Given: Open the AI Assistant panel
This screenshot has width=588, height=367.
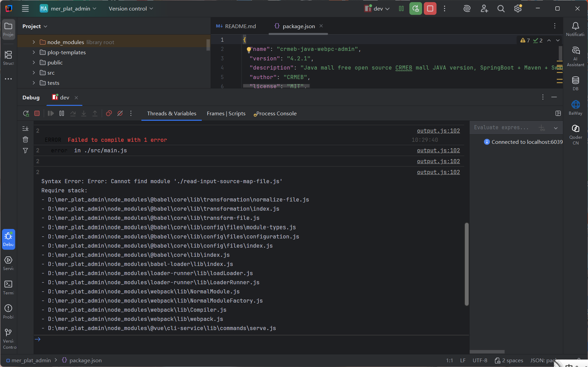Looking at the screenshot, I should [x=575, y=57].
